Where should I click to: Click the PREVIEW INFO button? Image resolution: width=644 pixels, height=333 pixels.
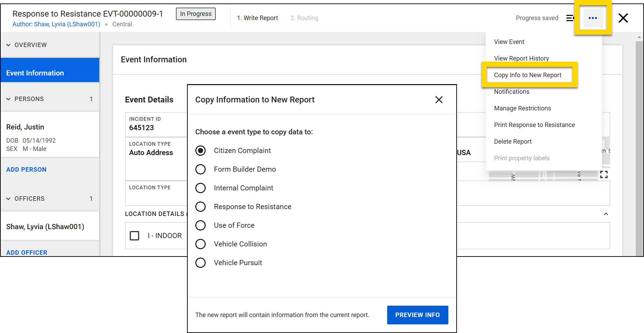[417, 315]
